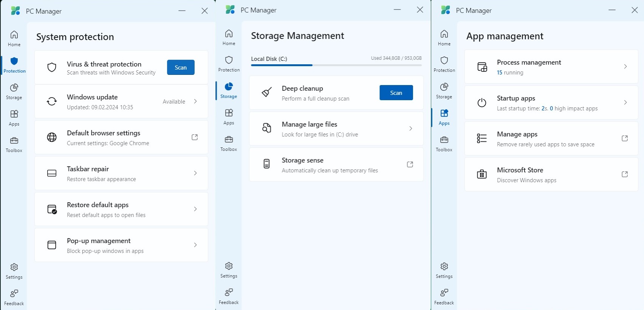Expand Taskbar repair chevron
Viewport: 644px width, 310px height.
tap(195, 173)
